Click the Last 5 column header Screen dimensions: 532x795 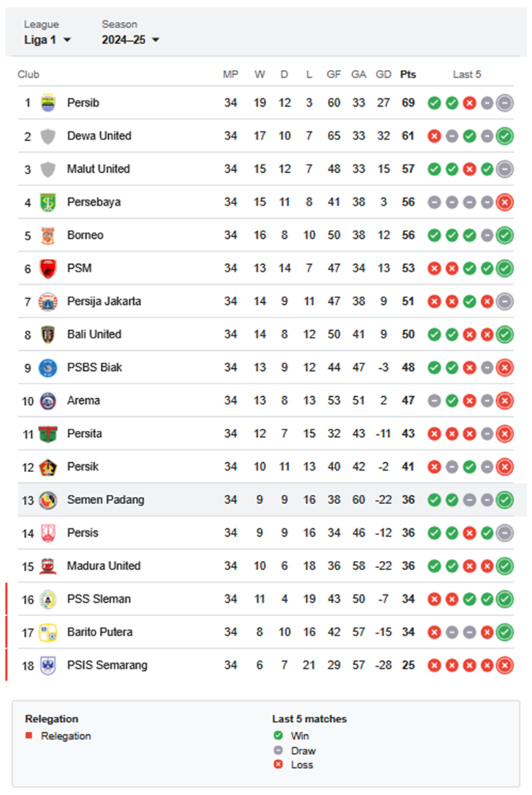click(467, 75)
